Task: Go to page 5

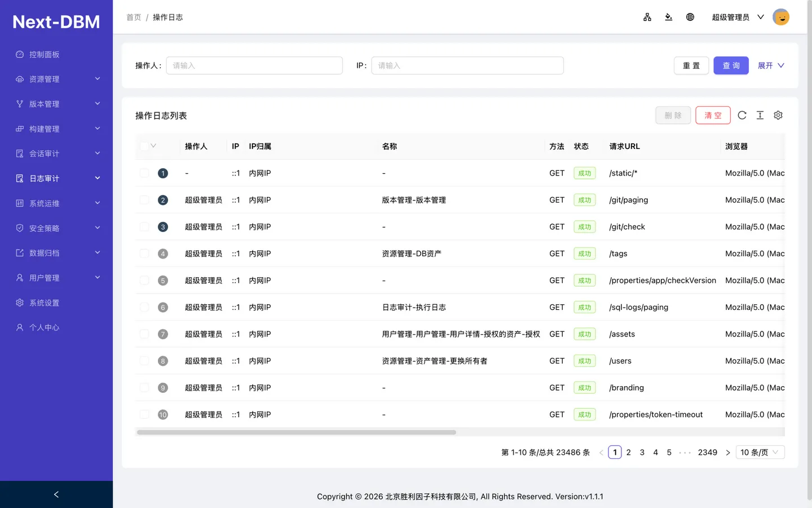Action: pyautogui.click(x=669, y=453)
